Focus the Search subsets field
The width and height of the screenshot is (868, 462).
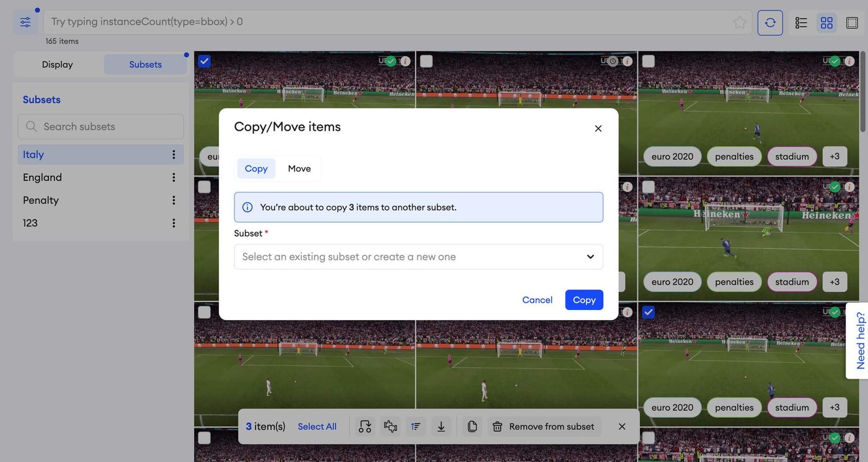(101, 127)
